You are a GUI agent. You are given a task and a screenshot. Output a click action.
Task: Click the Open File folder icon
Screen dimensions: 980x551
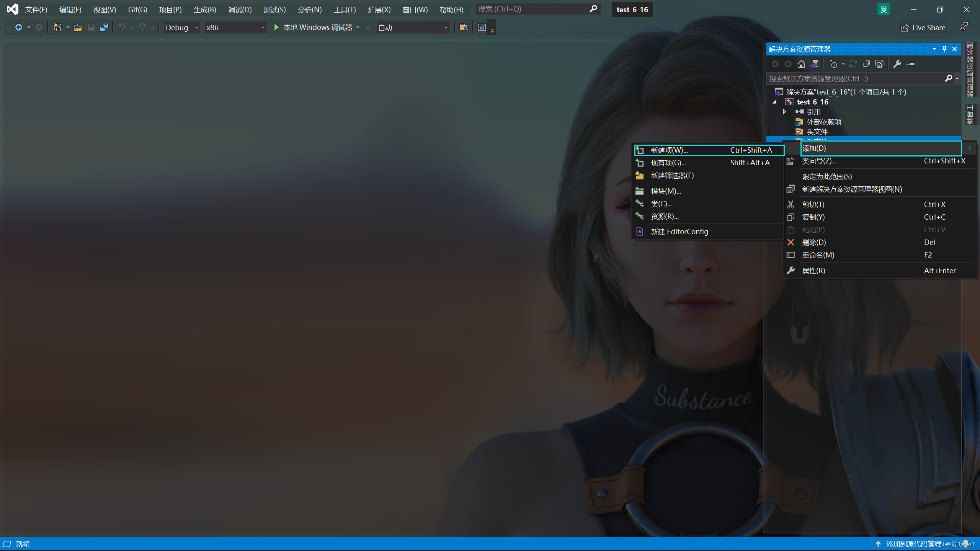(78, 28)
